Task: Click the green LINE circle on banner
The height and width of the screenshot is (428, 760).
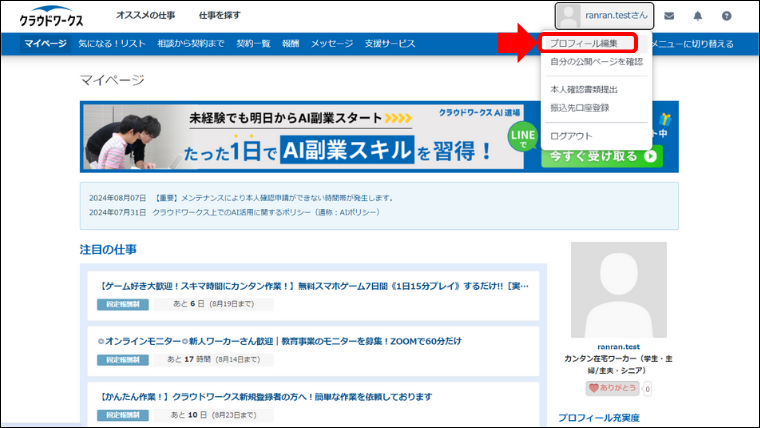Action: 522,137
